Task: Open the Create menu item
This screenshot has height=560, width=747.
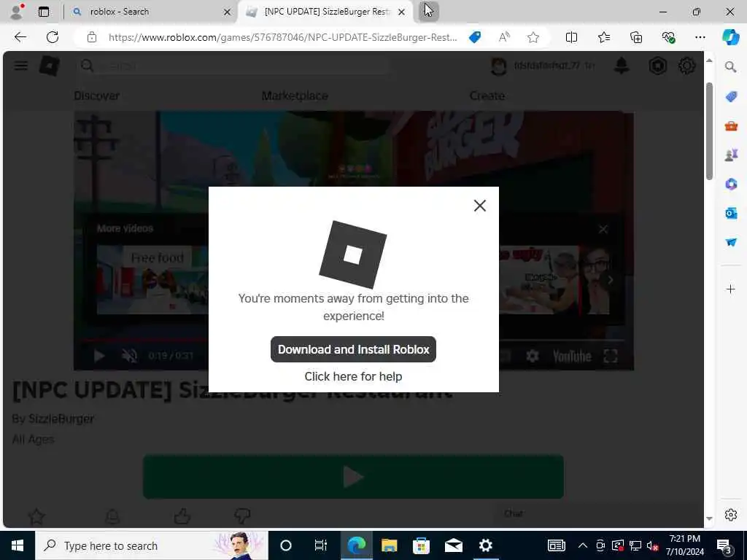Action: (x=487, y=96)
